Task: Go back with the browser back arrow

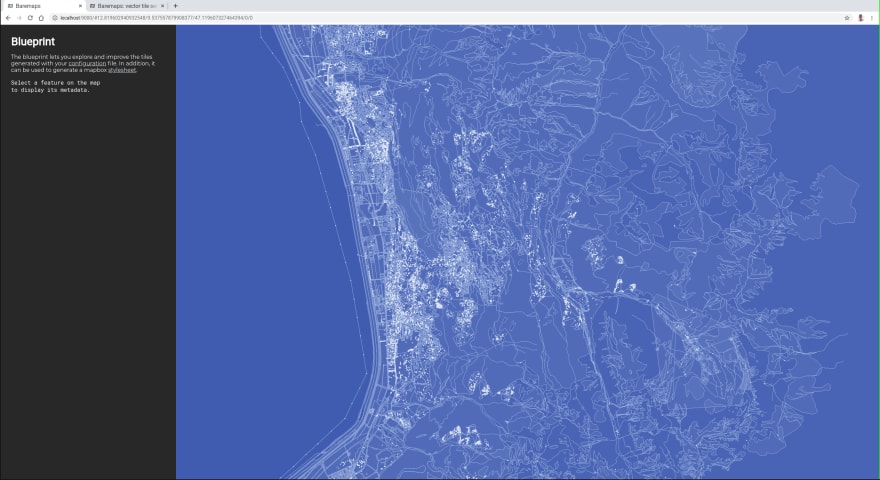Action: coord(8,18)
